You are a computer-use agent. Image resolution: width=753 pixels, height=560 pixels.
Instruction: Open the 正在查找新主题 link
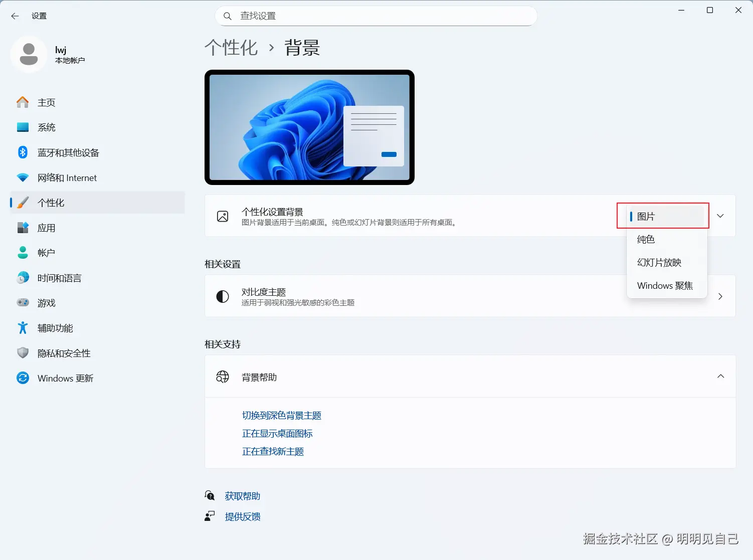(273, 451)
